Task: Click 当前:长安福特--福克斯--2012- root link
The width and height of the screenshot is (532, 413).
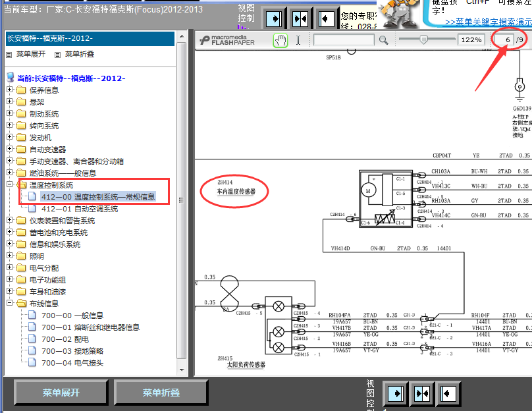Action: tap(71, 78)
